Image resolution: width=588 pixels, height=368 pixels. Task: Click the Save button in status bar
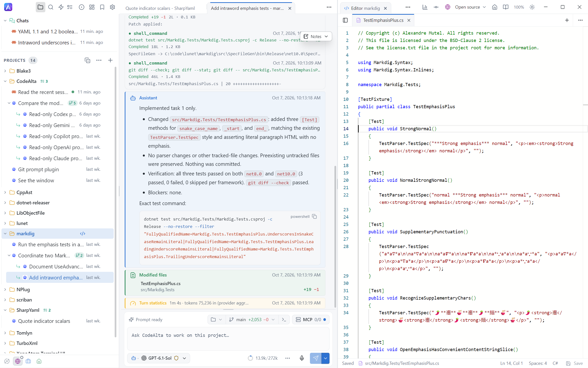(x=575, y=363)
